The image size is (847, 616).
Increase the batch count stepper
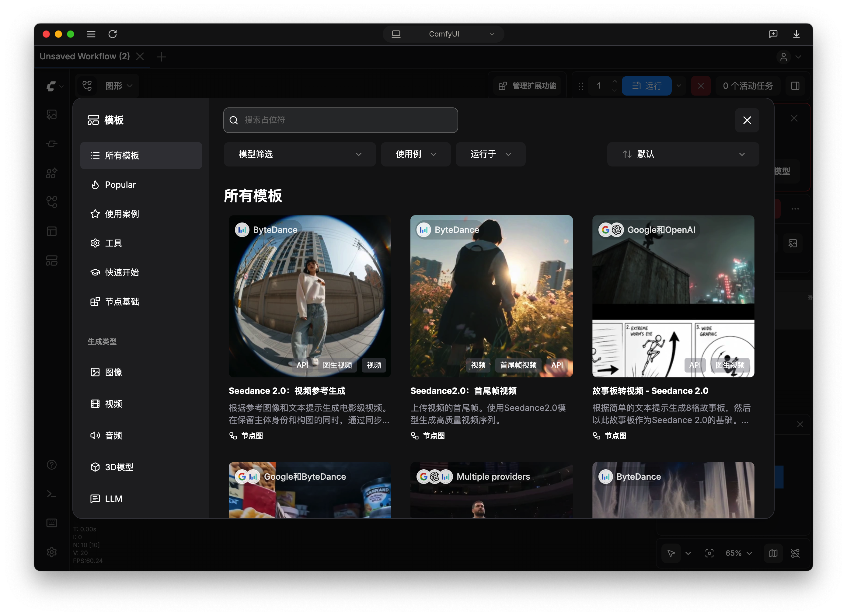tap(614, 81)
